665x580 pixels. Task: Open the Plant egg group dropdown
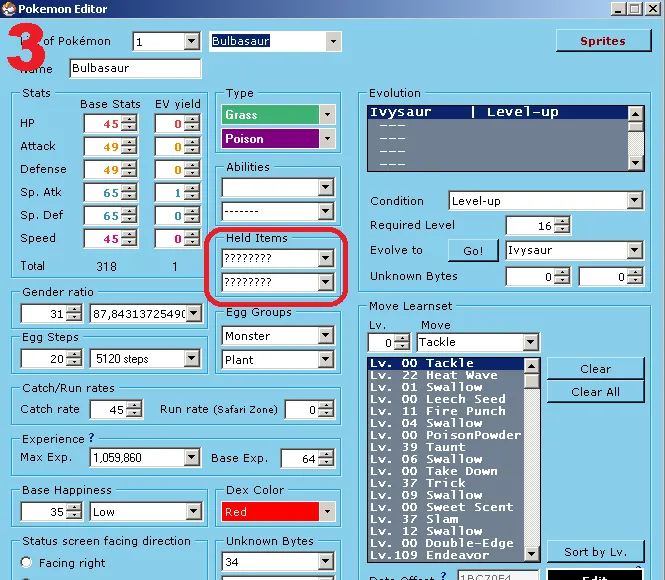pos(326,360)
